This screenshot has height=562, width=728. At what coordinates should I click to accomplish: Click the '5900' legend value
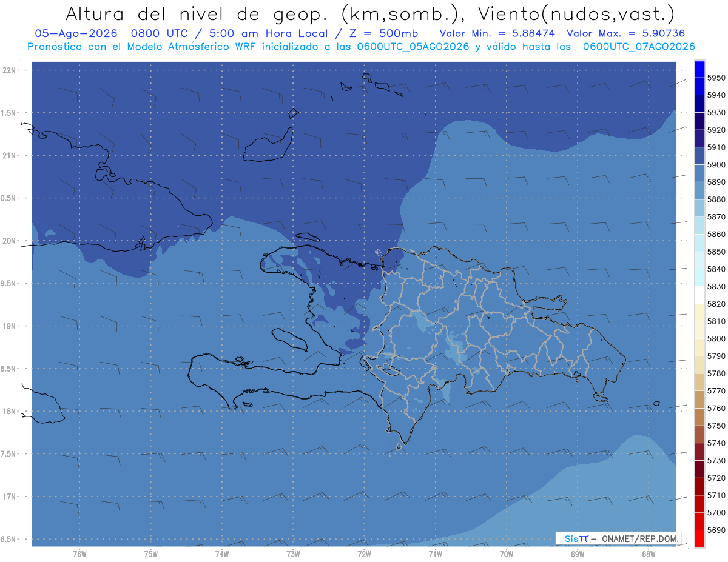point(716,165)
